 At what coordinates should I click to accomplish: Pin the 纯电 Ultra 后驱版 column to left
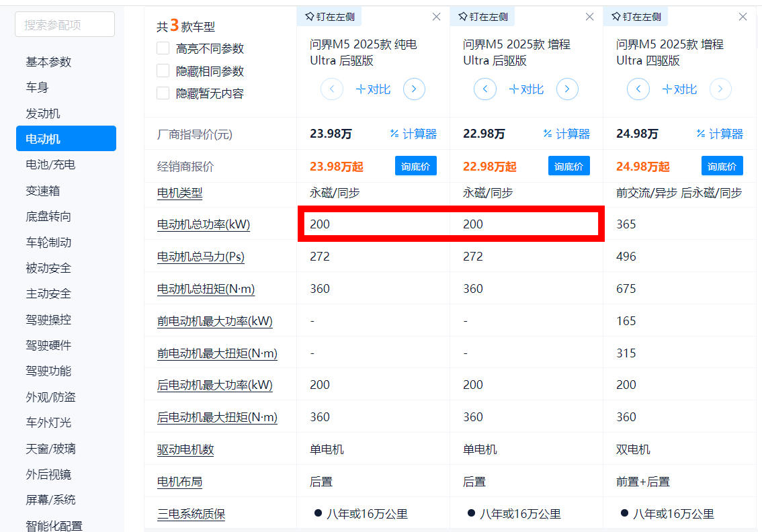point(329,17)
